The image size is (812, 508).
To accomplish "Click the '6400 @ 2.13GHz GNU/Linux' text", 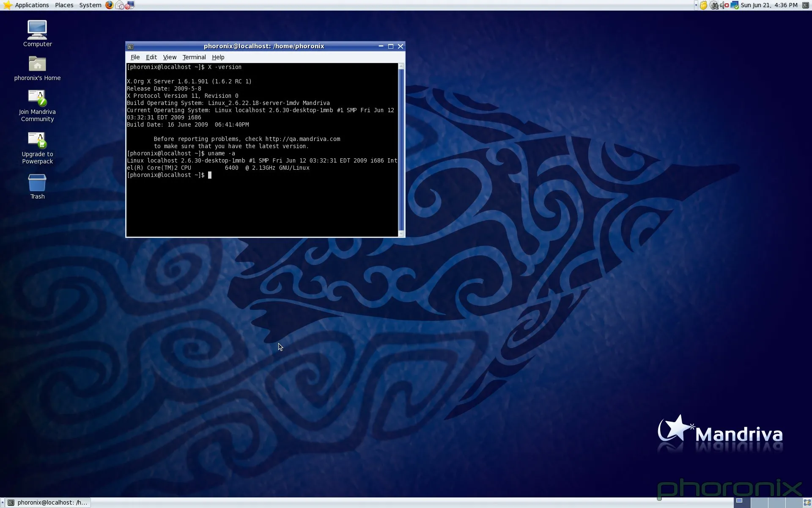I will coord(267,168).
